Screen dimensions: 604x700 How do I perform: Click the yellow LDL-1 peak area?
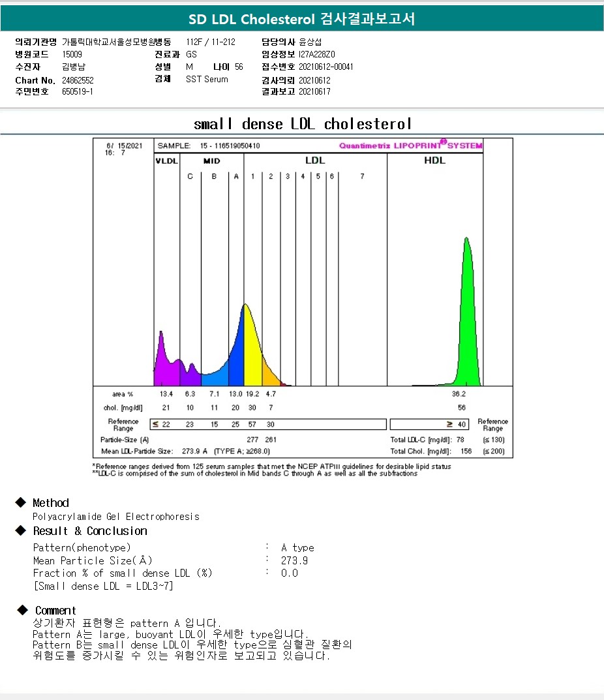tap(252, 353)
